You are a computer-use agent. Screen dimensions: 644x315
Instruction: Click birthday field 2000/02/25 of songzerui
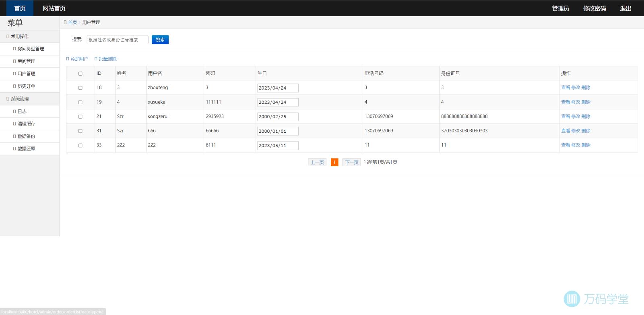coord(278,117)
